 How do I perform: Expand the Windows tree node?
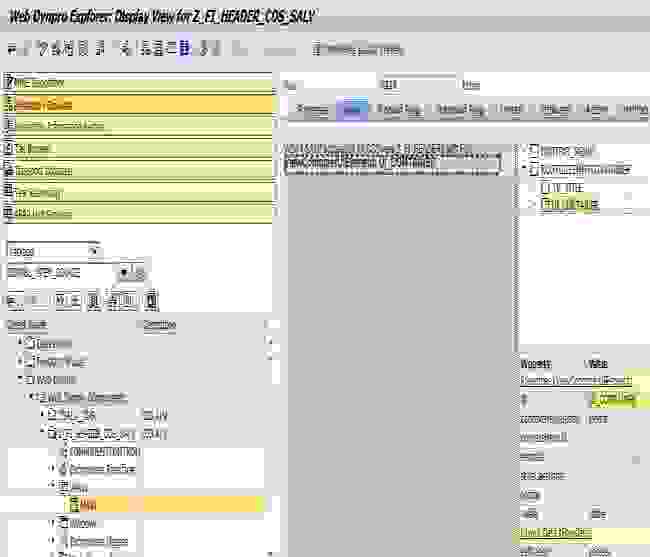point(51,523)
